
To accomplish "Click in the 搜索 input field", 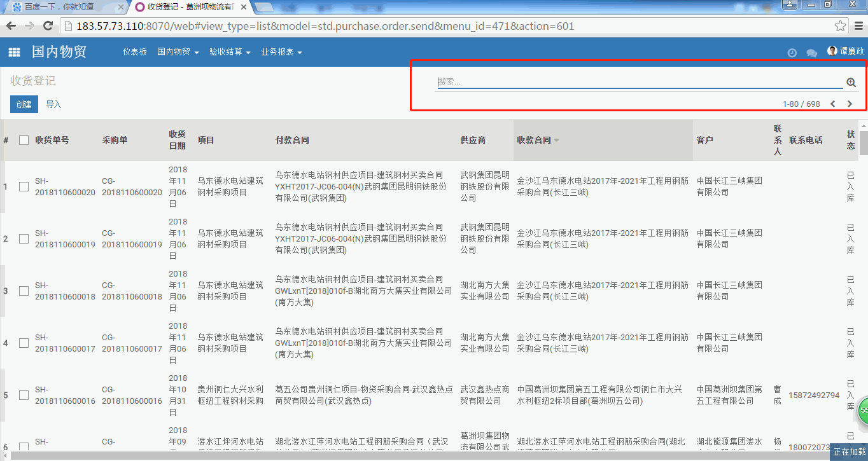I will point(636,82).
